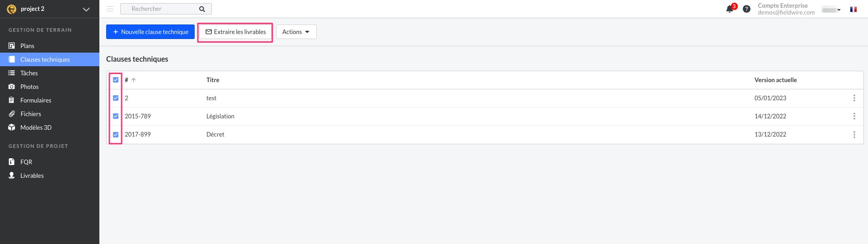The image size is (868, 244).
Task: Sort by number column arrow
Action: pos(134,80)
